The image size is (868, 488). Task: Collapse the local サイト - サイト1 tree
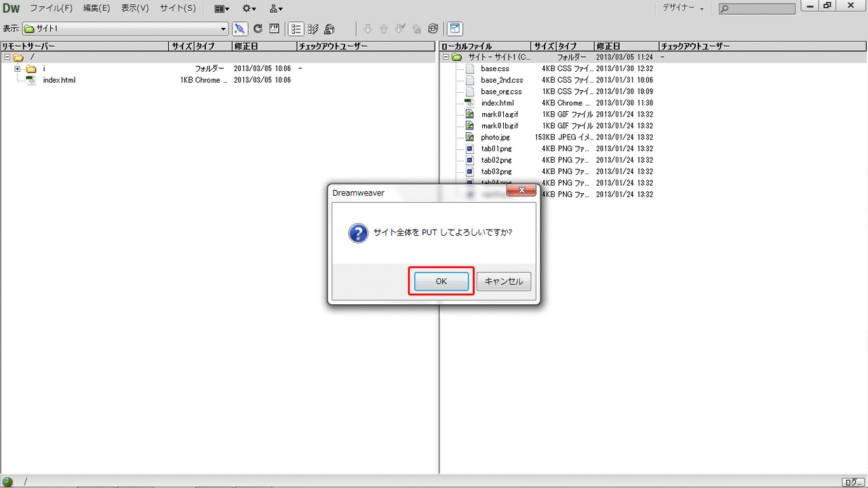point(446,57)
